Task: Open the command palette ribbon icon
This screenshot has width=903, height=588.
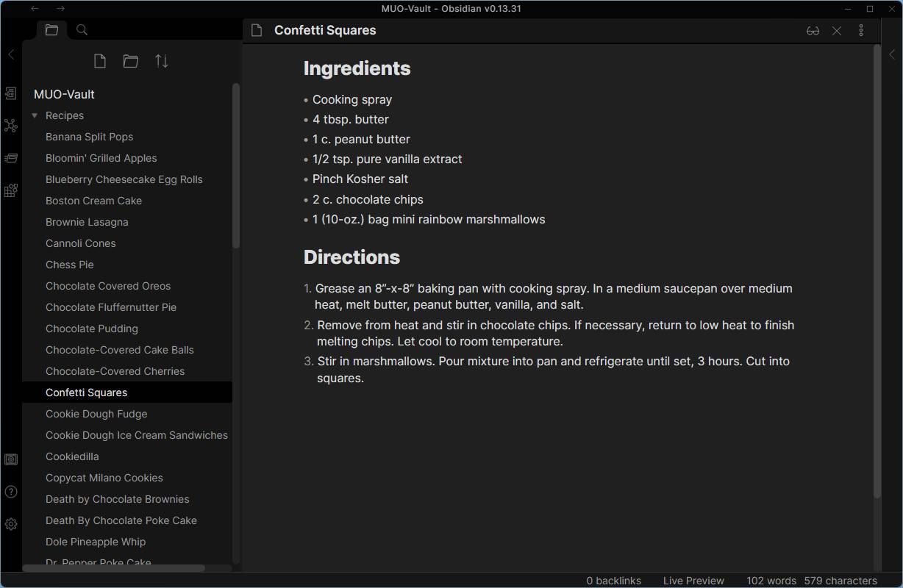Action: pyautogui.click(x=11, y=158)
